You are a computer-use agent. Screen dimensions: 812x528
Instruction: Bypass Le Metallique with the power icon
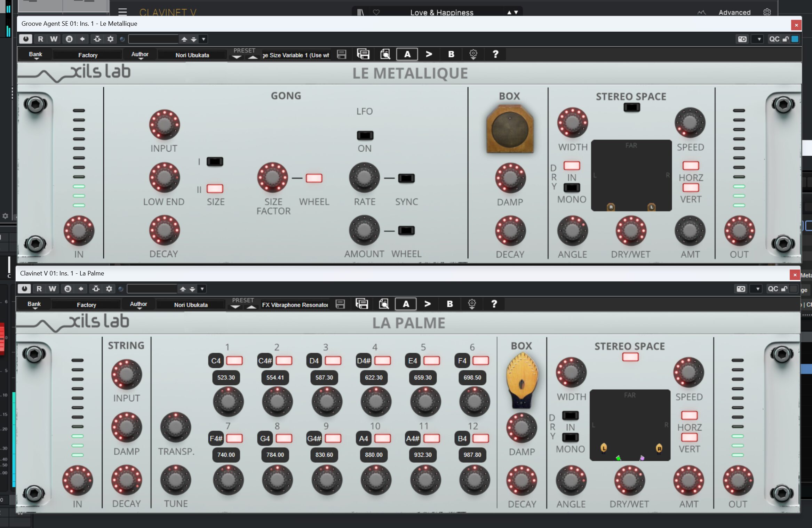click(25, 39)
